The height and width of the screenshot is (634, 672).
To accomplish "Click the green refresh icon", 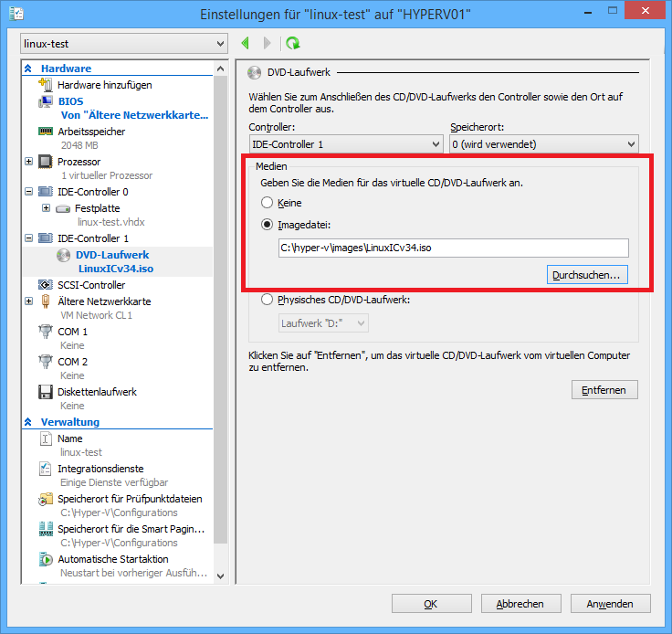I will click(x=293, y=43).
